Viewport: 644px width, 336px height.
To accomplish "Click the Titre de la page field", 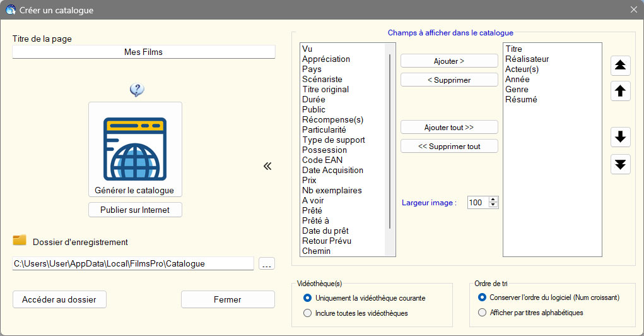I will point(144,52).
